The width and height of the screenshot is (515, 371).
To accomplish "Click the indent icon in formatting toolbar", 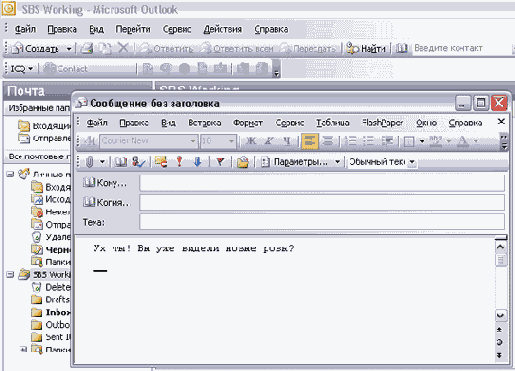I will [x=387, y=141].
